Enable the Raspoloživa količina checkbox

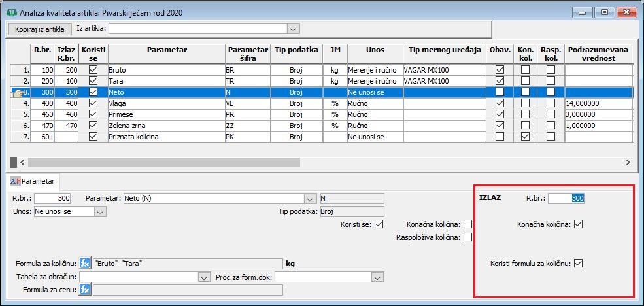click(x=467, y=237)
